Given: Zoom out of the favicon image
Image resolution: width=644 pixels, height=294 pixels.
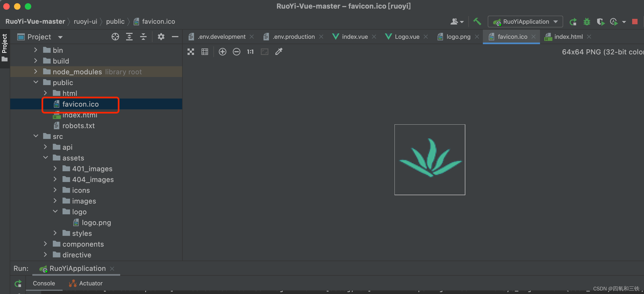Looking at the screenshot, I should pos(237,52).
